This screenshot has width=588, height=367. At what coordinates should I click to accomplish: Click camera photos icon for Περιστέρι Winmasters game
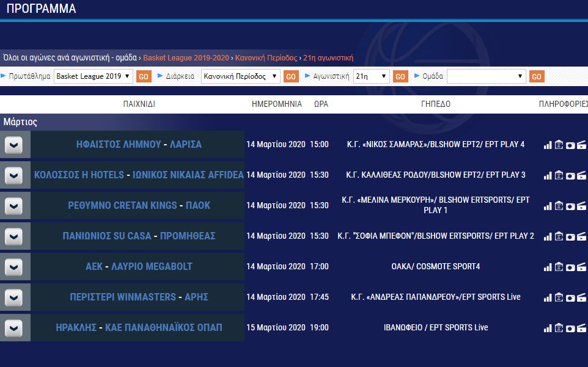(x=570, y=297)
